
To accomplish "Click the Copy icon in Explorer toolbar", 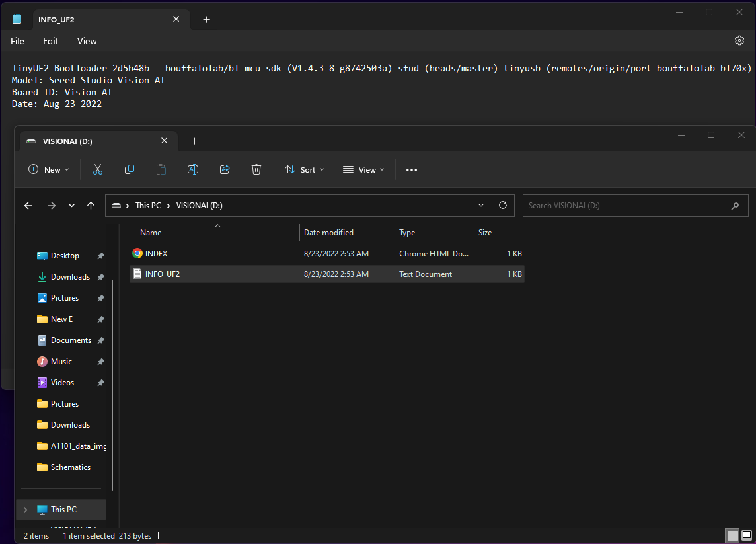I will click(x=130, y=170).
